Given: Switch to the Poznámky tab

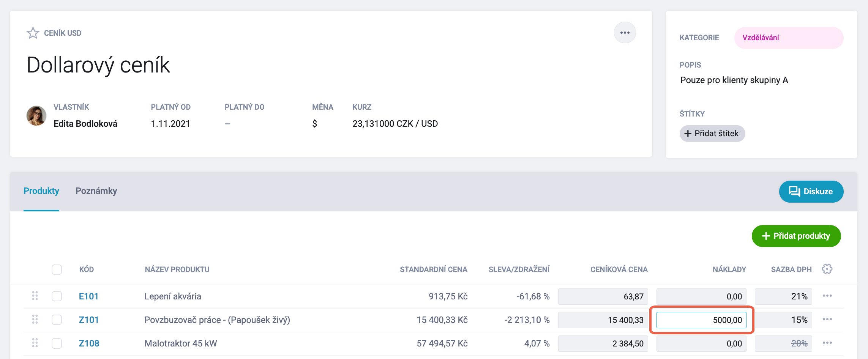Looking at the screenshot, I should click(x=96, y=191).
